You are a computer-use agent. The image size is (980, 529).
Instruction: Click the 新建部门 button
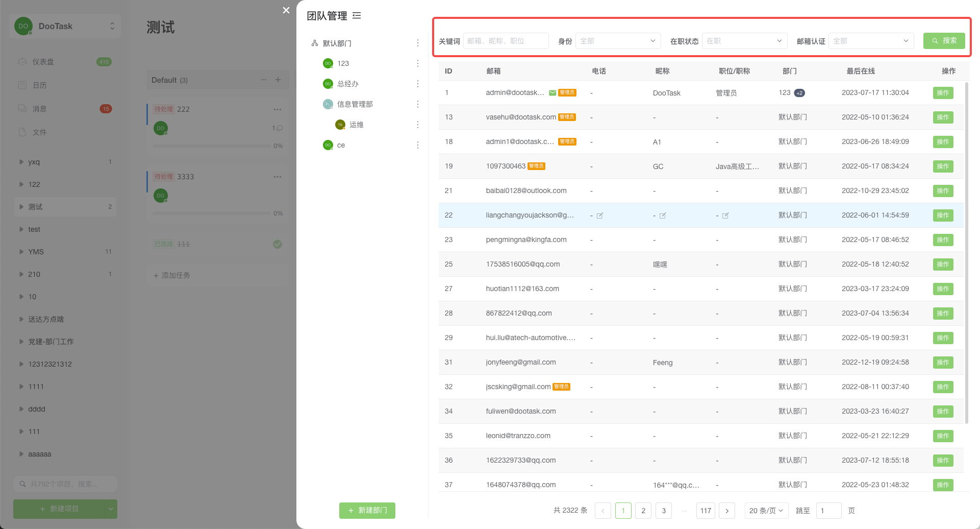point(367,511)
